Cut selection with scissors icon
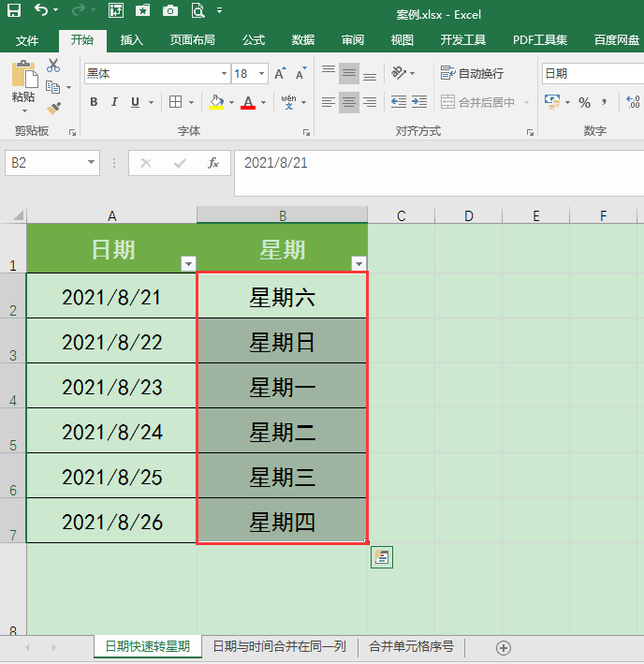The height and width of the screenshot is (664, 644). point(53,66)
